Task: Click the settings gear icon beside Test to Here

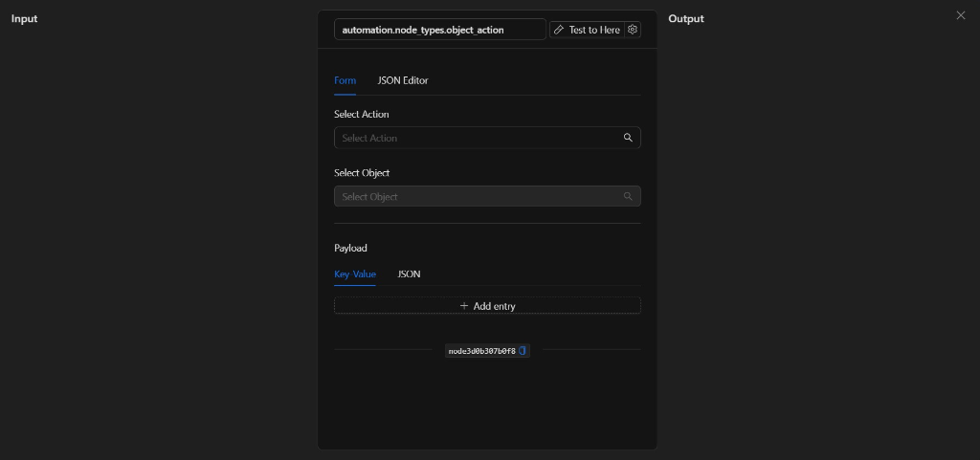Action: coord(633,30)
